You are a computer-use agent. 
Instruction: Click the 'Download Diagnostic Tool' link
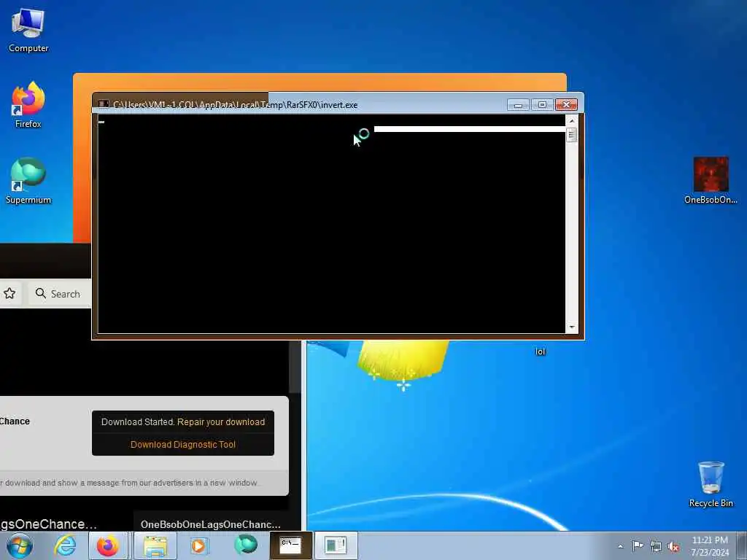[183, 444]
